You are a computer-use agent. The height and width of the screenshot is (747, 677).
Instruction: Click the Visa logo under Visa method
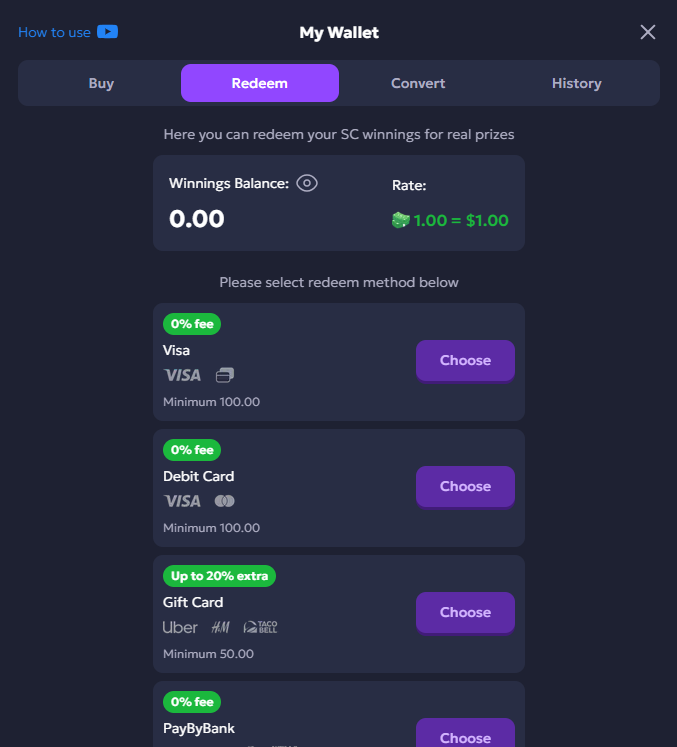coord(182,375)
